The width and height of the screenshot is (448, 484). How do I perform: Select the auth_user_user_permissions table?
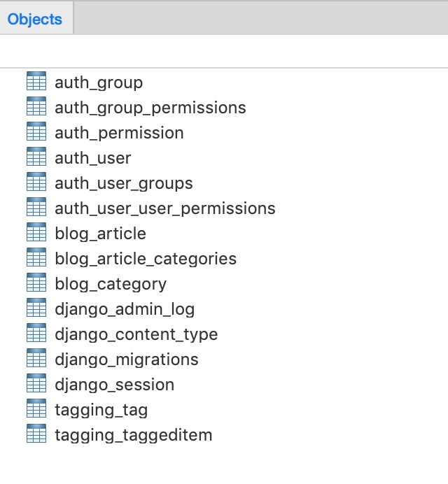point(165,208)
